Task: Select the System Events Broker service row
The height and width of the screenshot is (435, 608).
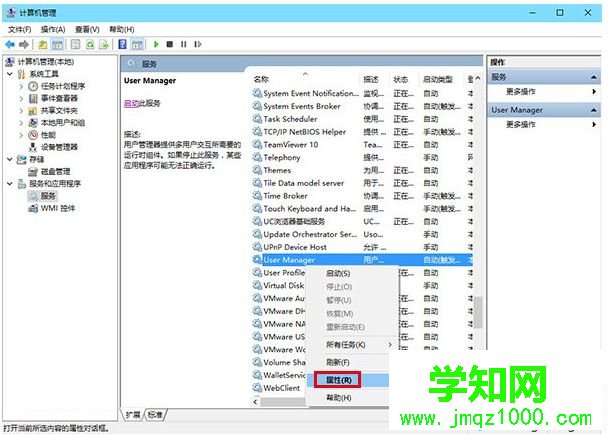Action: (x=363, y=106)
